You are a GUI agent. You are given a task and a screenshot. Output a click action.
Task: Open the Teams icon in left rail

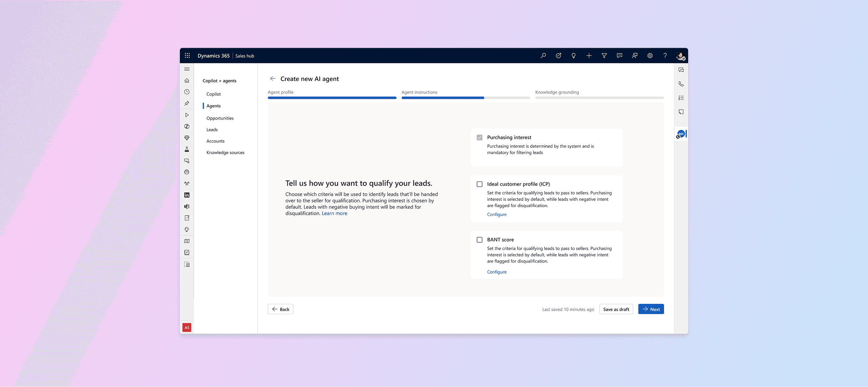pyautogui.click(x=187, y=206)
